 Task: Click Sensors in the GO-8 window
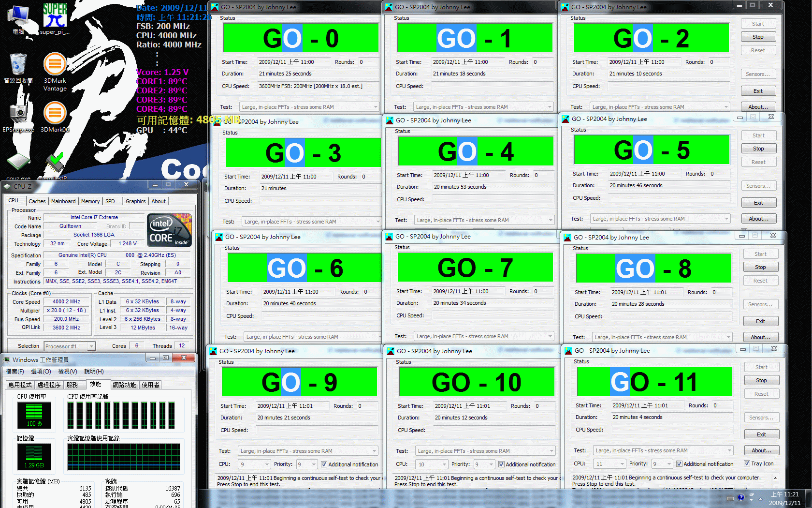[x=760, y=304]
